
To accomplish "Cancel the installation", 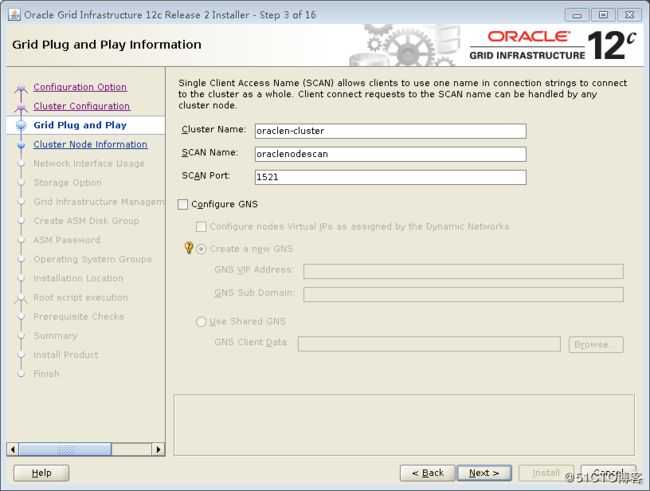I will coord(609,473).
